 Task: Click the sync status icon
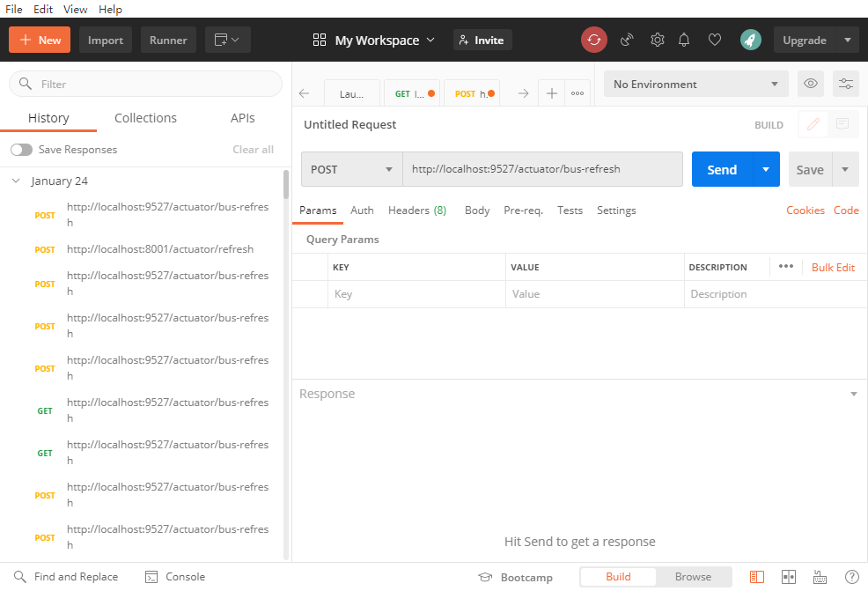coord(594,40)
